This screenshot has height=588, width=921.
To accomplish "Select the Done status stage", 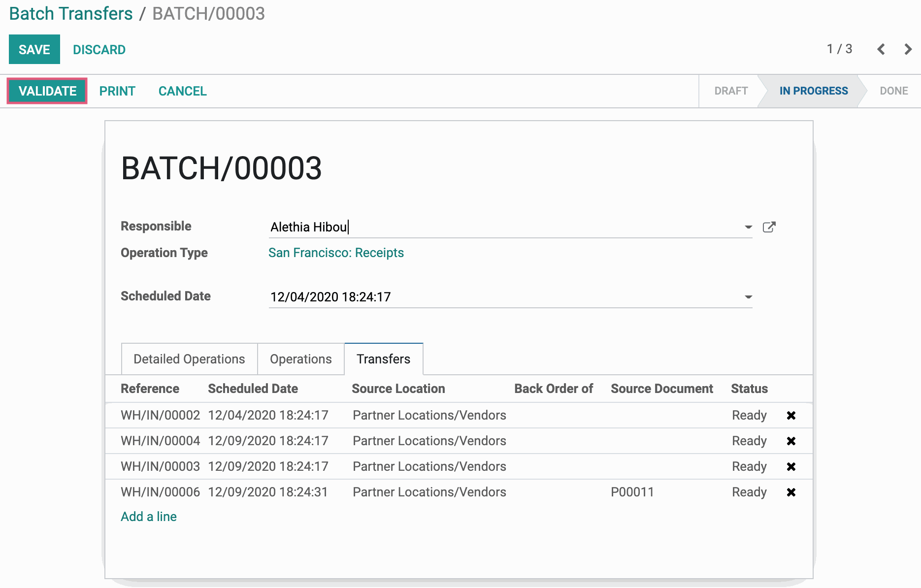I will (x=894, y=91).
